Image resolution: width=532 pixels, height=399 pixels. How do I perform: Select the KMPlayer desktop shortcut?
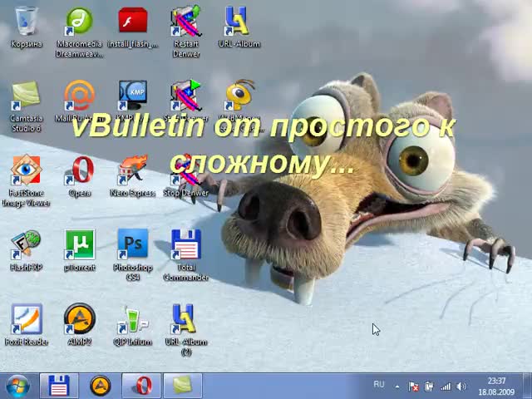pyautogui.click(x=132, y=95)
